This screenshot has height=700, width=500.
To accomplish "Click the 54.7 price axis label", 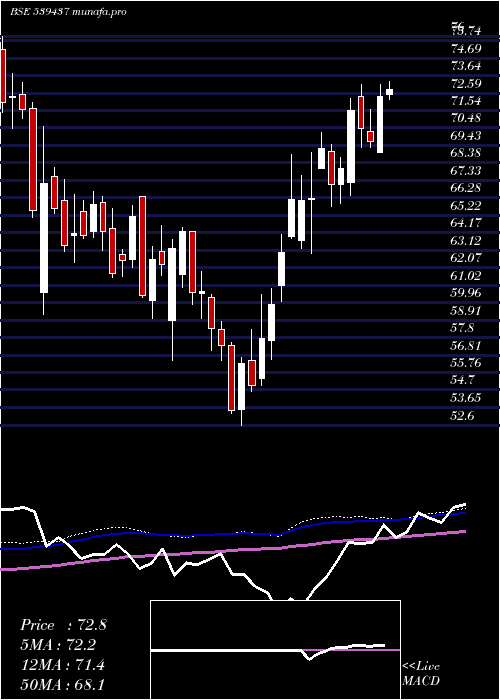I will pyautogui.click(x=462, y=380).
